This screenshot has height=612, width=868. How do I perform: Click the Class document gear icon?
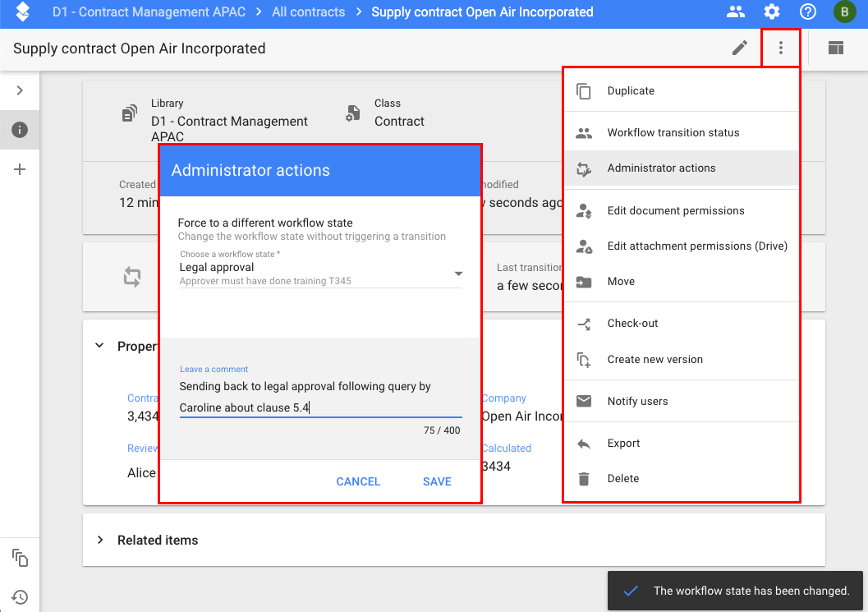(352, 113)
